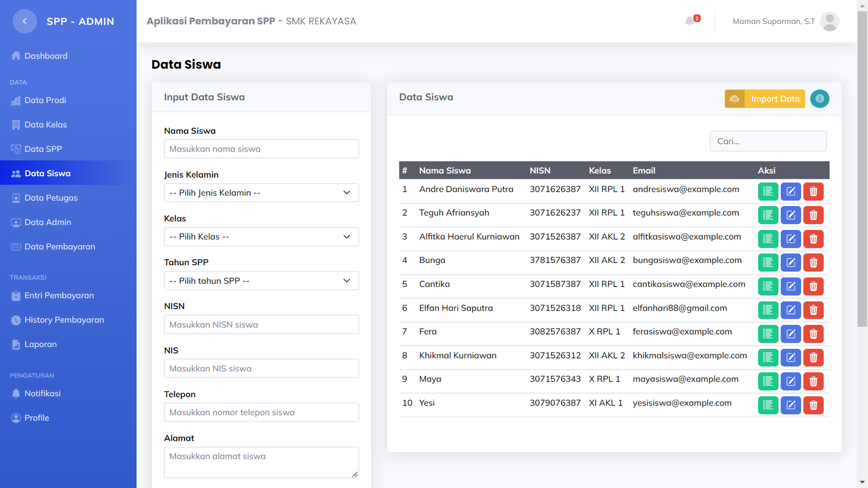Image resolution: width=868 pixels, height=488 pixels.
Task: Navigate to Dashboard from sidebar
Action: pos(46,56)
